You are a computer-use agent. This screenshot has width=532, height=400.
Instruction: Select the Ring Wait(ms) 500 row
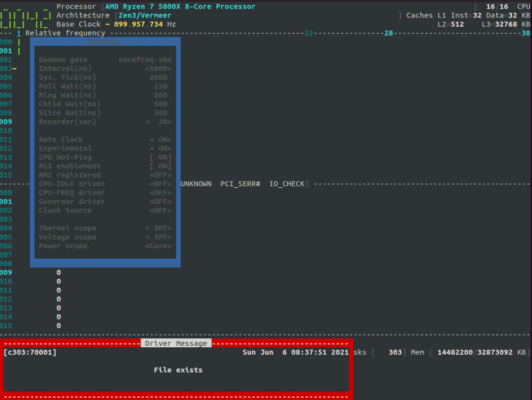point(105,95)
